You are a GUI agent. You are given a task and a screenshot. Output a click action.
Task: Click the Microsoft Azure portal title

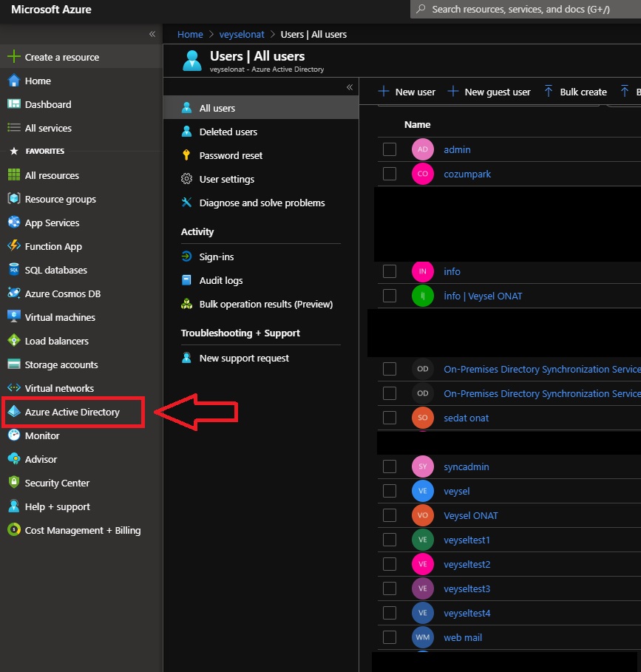coord(51,10)
